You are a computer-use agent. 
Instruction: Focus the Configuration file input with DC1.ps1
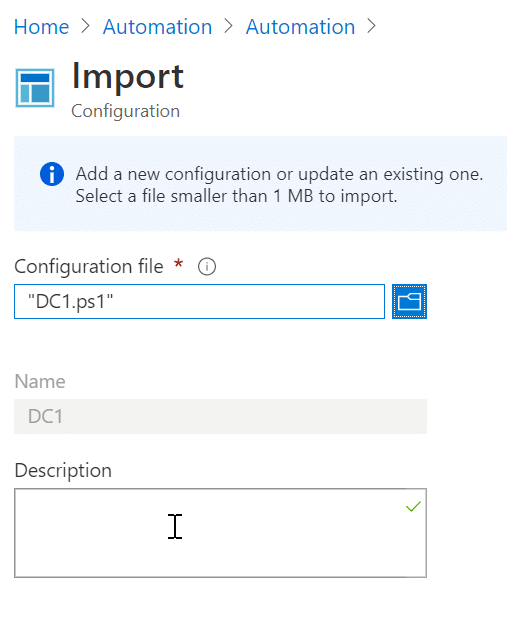pos(199,301)
